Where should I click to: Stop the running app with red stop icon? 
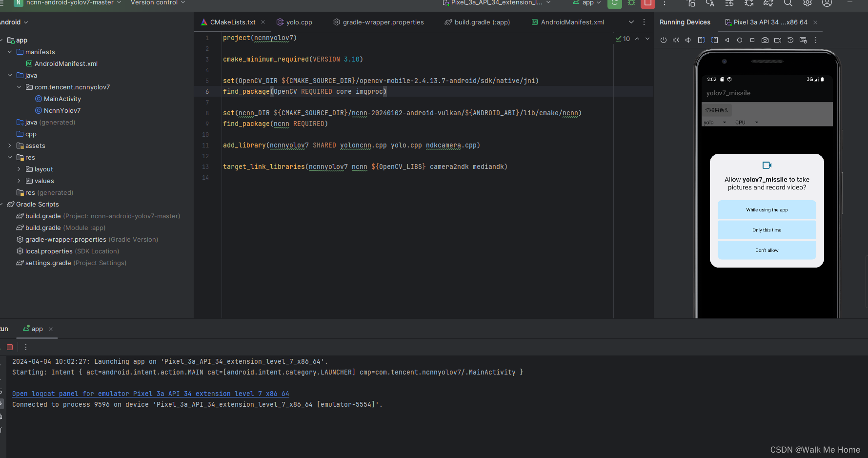pos(647,4)
